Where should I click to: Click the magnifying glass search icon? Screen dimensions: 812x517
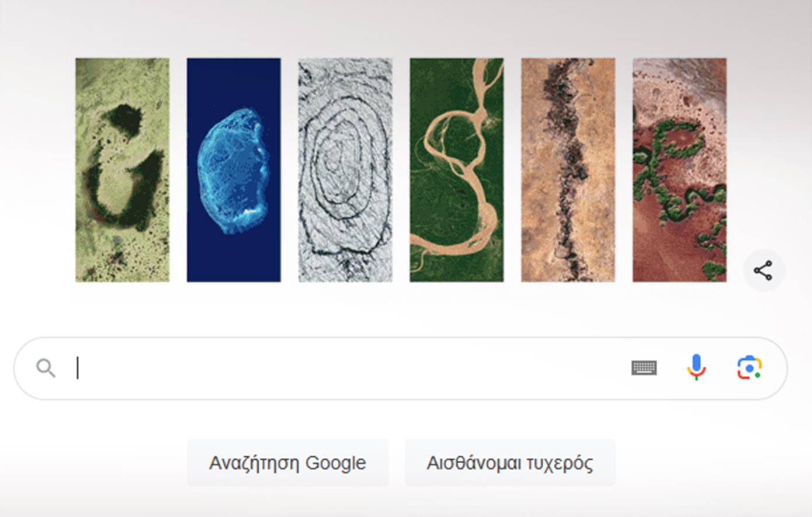pos(46,368)
